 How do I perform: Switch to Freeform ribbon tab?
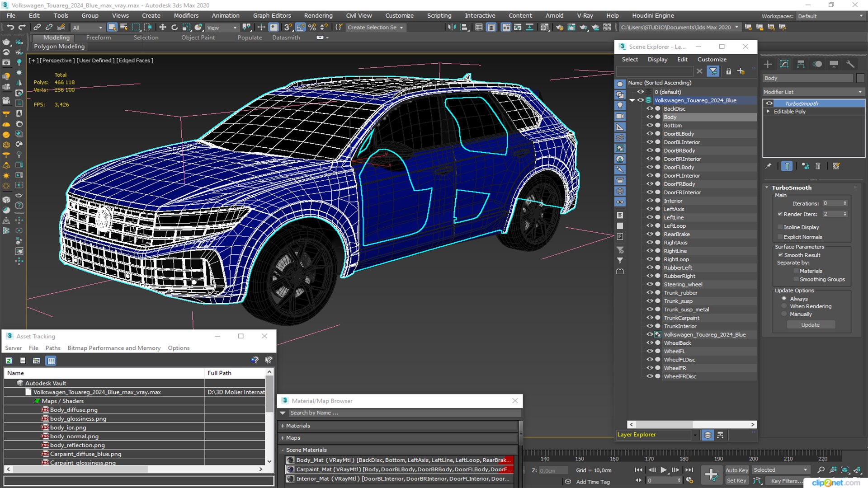98,38
